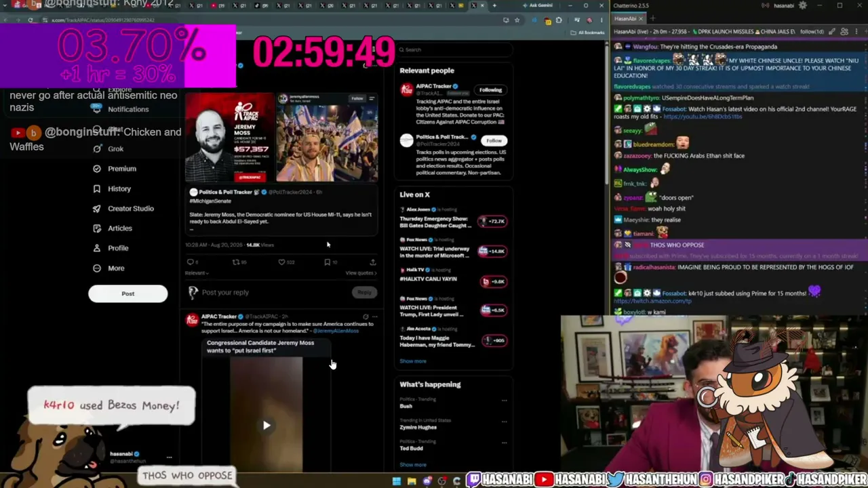Open Chatterino settings gear icon
868x488 pixels.
[x=803, y=5]
